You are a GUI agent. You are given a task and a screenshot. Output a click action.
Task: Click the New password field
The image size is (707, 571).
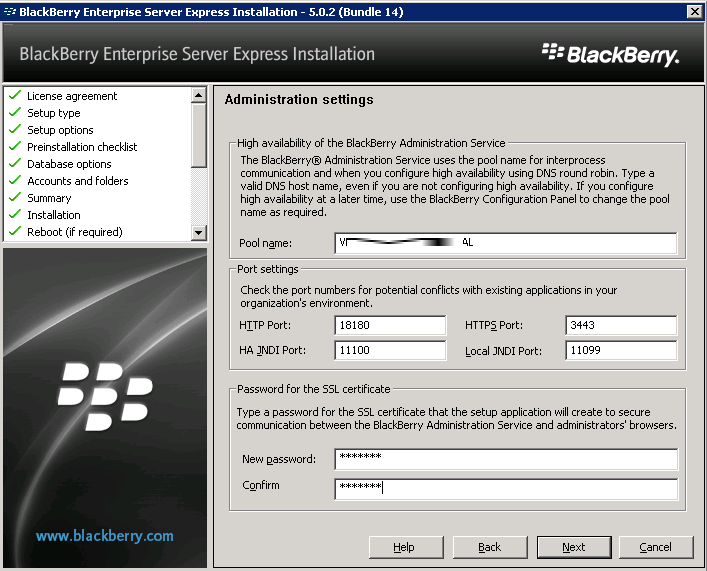pyautogui.click(x=506, y=459)
